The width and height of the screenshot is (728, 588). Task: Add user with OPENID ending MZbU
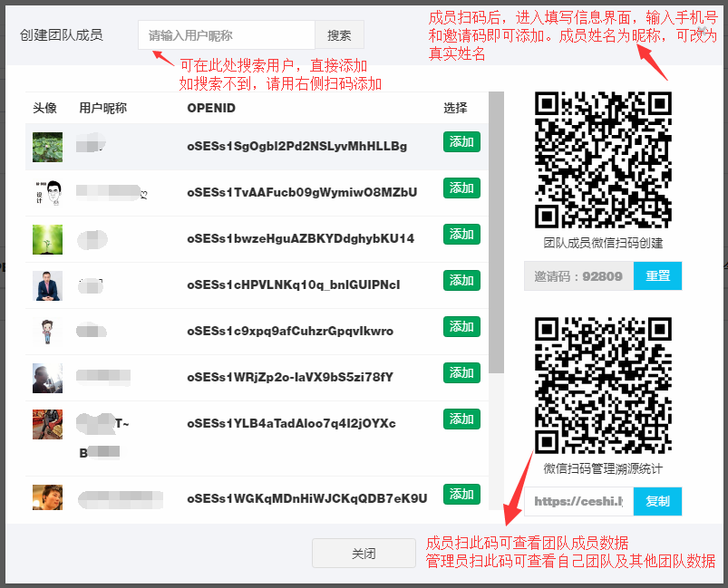[461, 188]
